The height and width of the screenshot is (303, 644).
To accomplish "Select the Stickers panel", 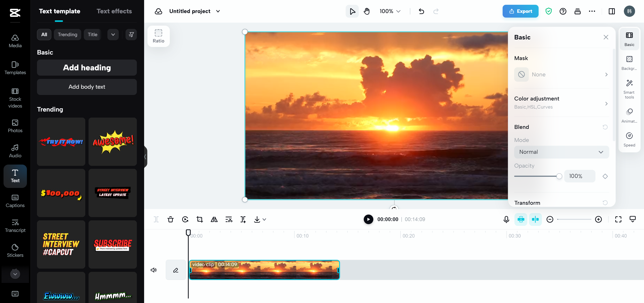I will [x=15, y=251].
